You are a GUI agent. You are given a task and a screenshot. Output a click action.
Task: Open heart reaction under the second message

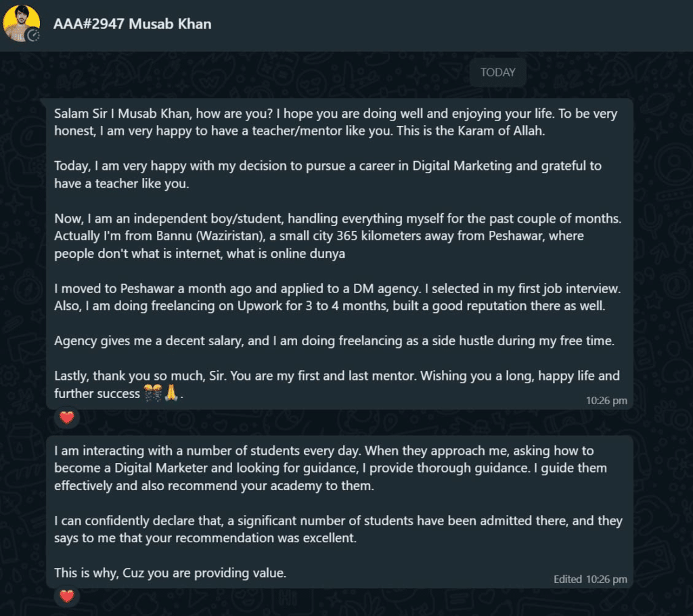tap(67, 596)
